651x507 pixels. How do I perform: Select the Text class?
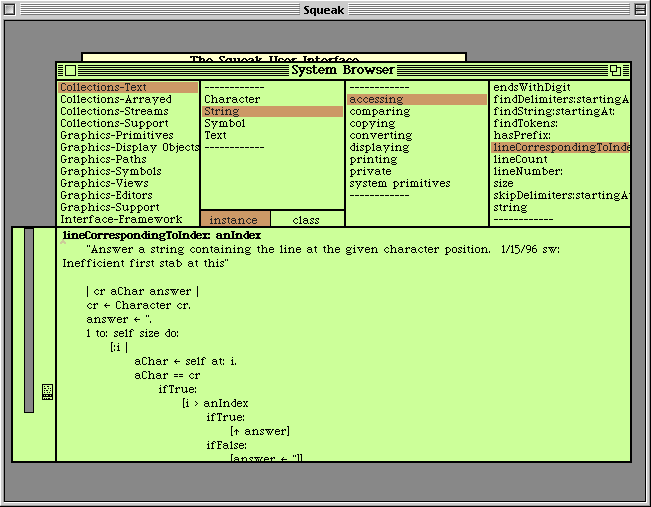tap(272, 135)
